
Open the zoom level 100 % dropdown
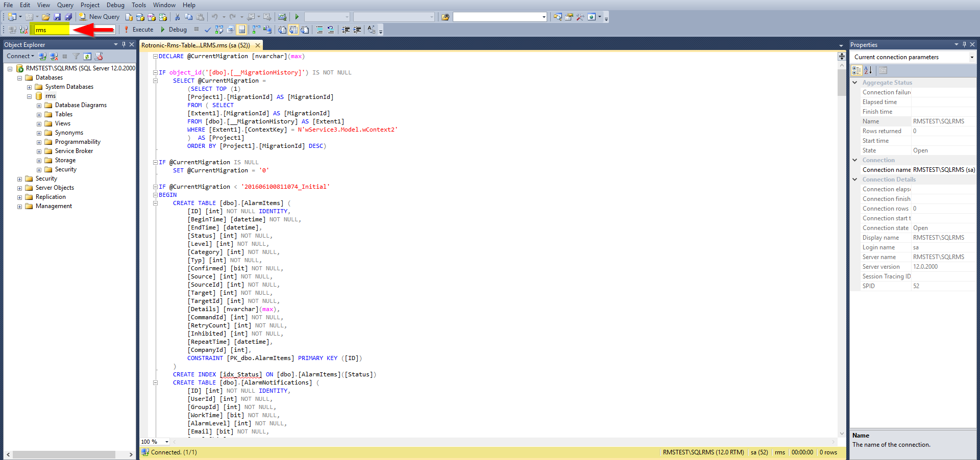click(167, 442)
